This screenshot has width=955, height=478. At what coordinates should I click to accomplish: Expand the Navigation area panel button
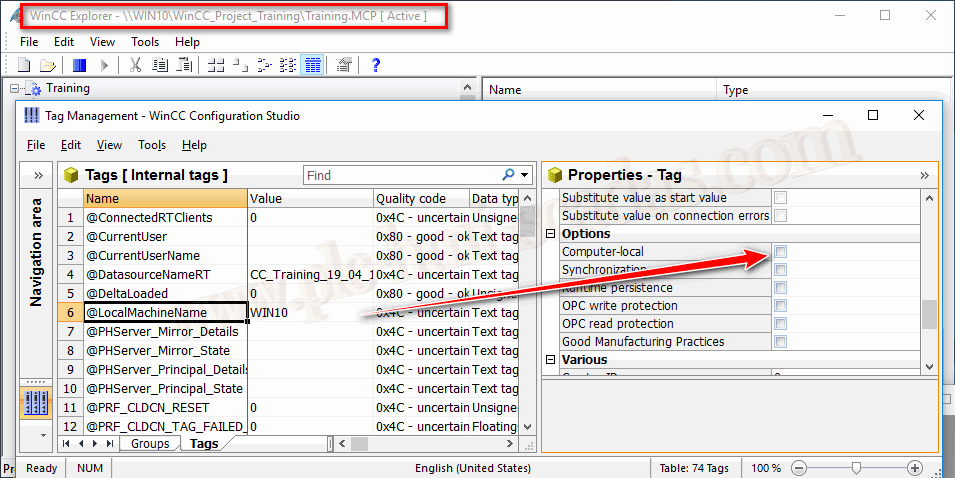coord(36,175)
